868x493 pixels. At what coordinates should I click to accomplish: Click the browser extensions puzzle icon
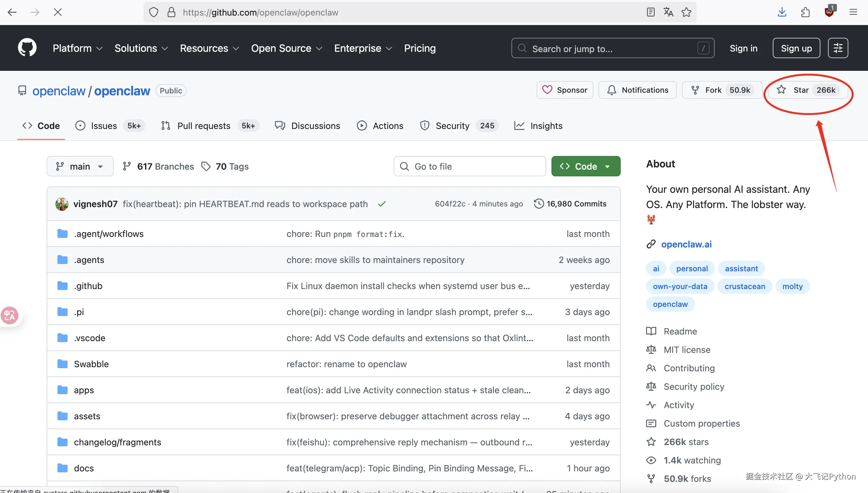(x=805, y=12)
